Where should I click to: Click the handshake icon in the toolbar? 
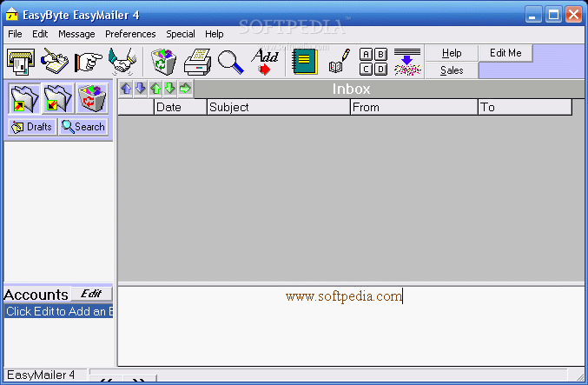[122, 62]
